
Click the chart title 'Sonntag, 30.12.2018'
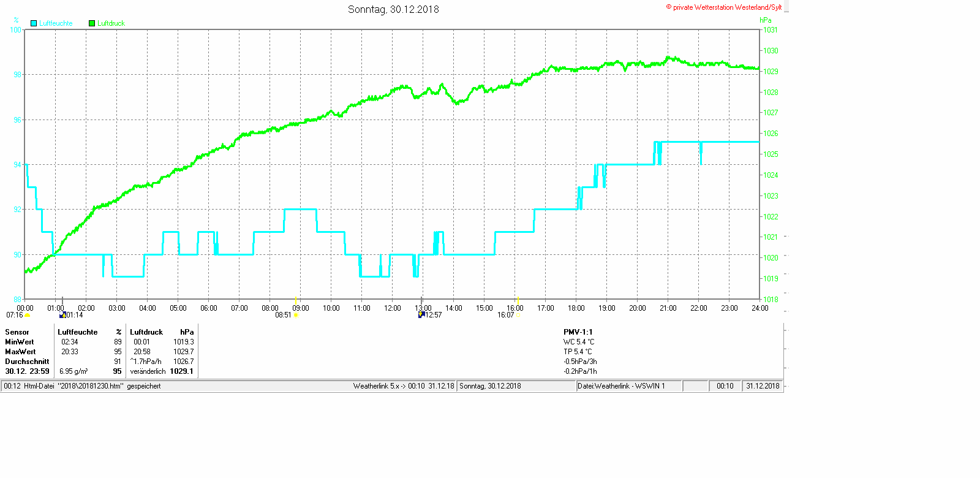pos(393,9)
